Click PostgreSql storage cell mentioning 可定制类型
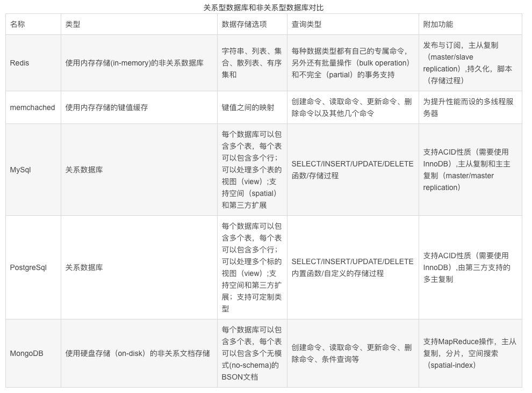 [252, 267]
